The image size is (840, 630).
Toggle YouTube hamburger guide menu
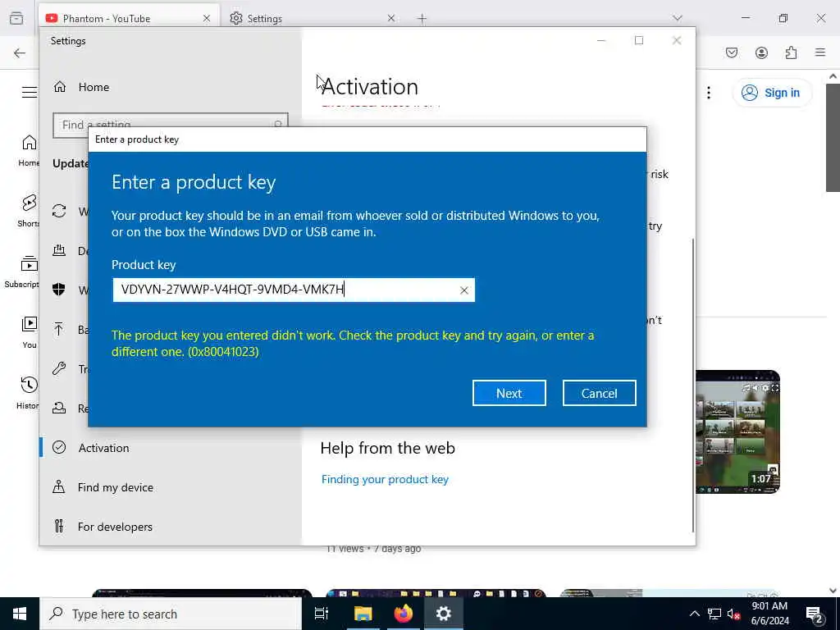30,92
